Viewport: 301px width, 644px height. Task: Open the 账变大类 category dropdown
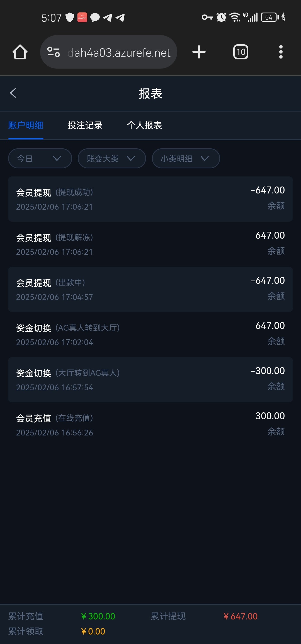(x=112, y=158)
